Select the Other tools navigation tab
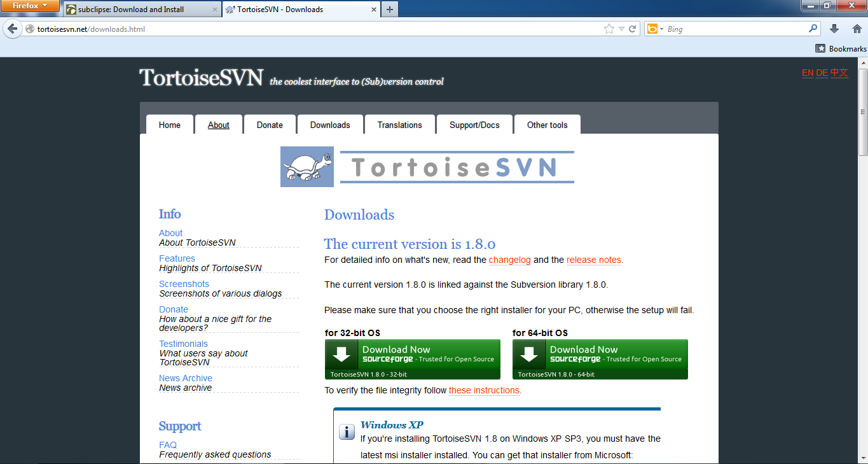868x464 pixels. coord(547,125)
